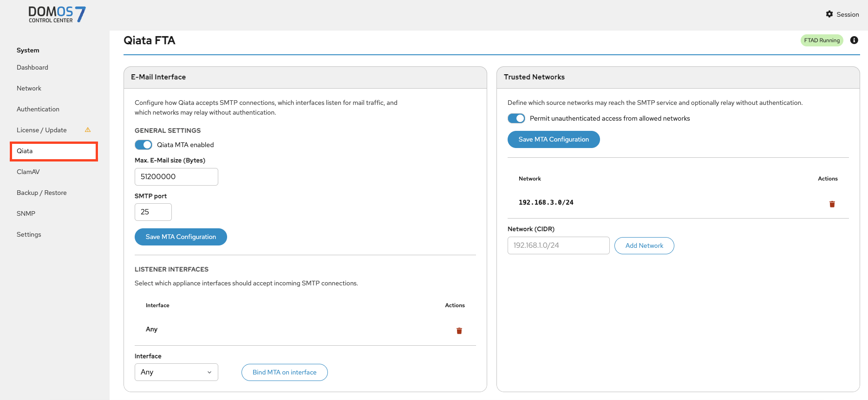Click the Network (CIDR) input field
868x400 pixels.
coord(559,245)
